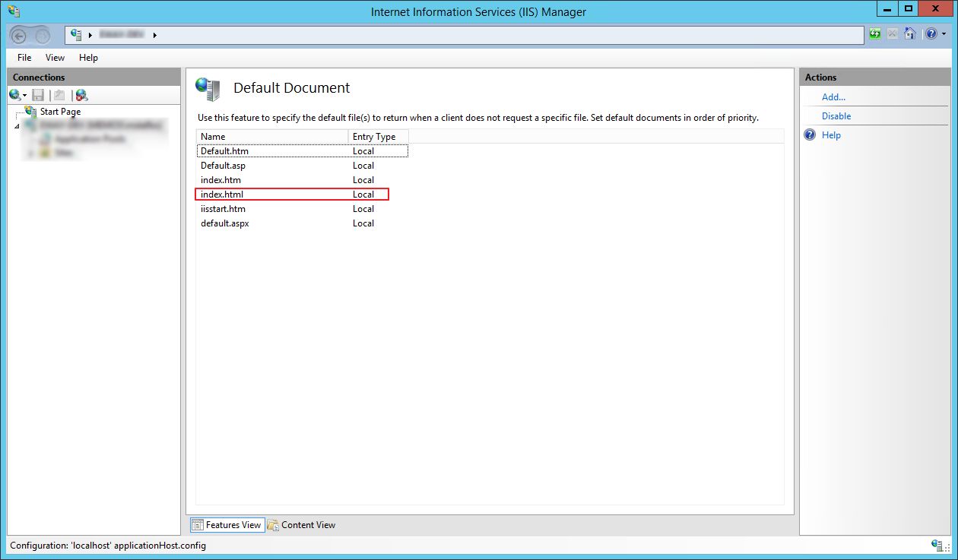Click the Add... action link
This screenshot has width=958, height=560.
point(833,97)
